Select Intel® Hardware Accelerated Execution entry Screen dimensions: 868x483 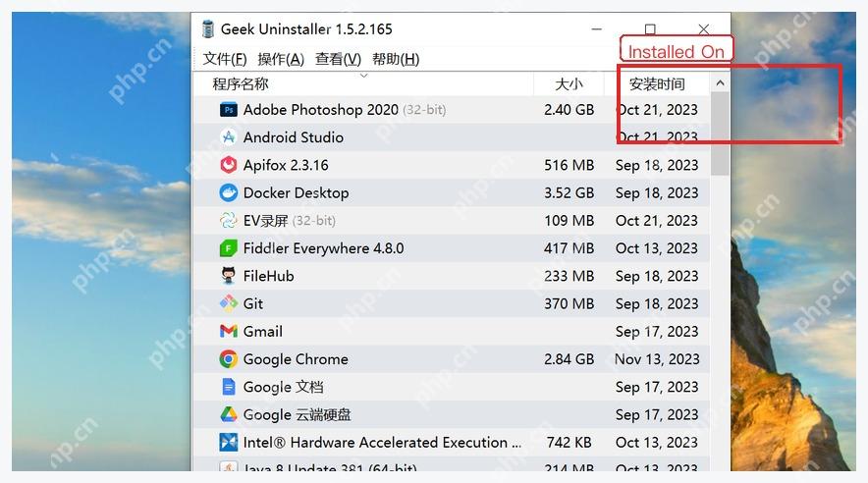[382, 442]
